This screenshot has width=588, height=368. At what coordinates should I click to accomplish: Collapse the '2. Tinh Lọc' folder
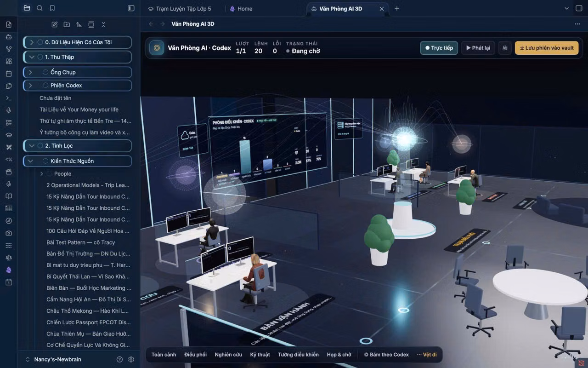32,146
